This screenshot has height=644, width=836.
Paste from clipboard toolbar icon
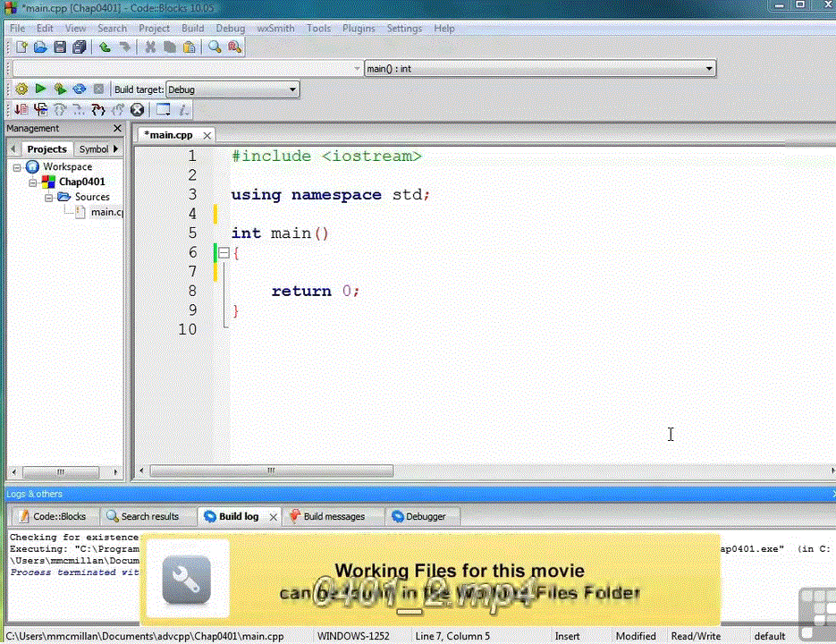190,47
